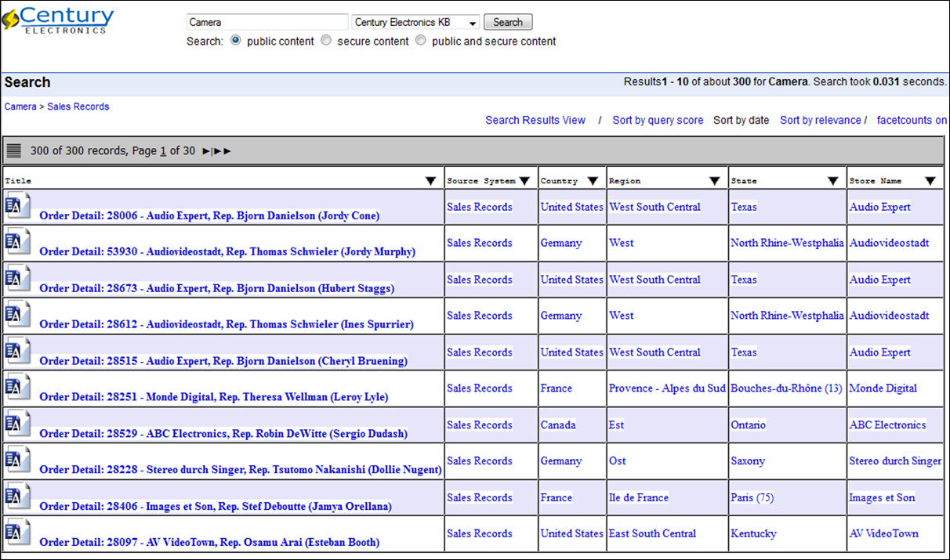The height and width of the screenshot is (560, 950).
Task: Open Title column filter dropdown arrow
Action: [x=430, y=181]
